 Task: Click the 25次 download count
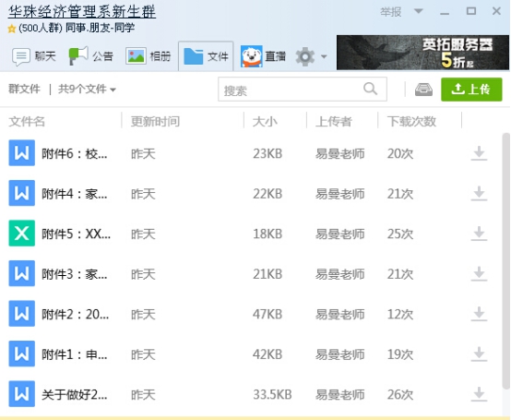click(400, 234)
